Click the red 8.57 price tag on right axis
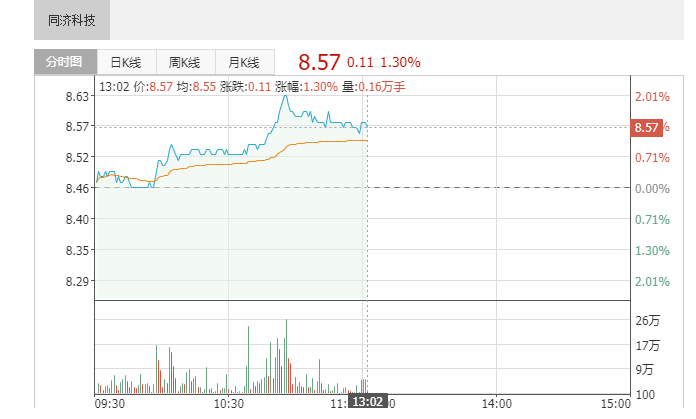696x419 pixels. (646, 128)
